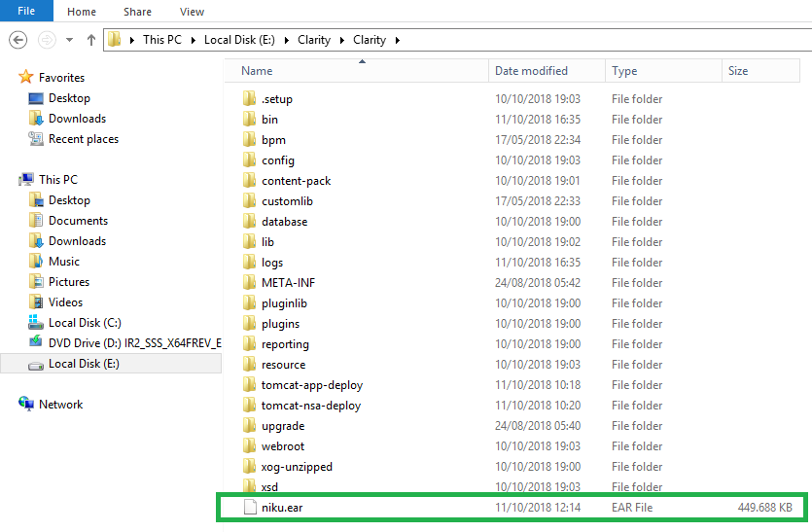Select the META-INF folder
812x532 pixels.
(x=288, y=283)
